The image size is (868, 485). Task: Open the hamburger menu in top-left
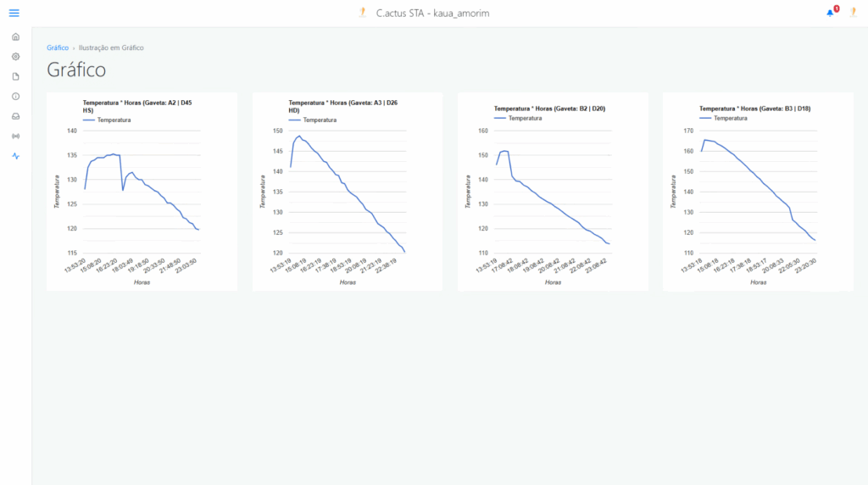14,13
